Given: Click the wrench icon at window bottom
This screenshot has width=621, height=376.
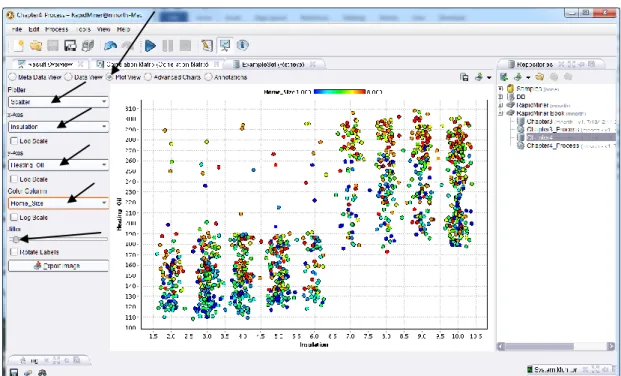Looking at the screenshot, I should pos(28,372).
